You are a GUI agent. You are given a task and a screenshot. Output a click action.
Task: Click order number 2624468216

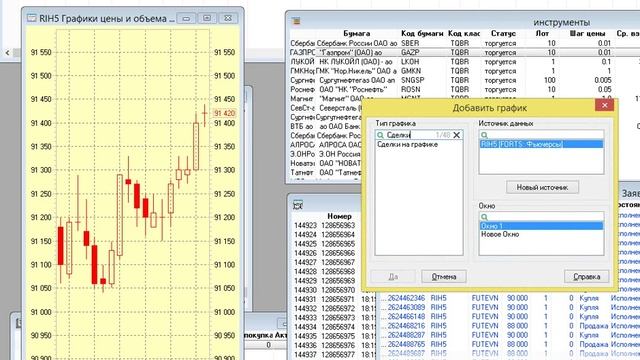pyautogui.click(x=406, y=326)
